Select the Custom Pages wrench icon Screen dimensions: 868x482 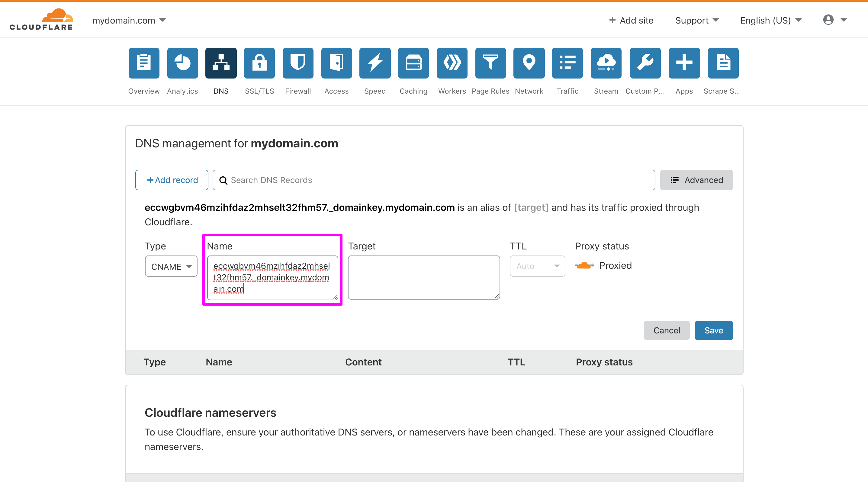coord(645,63)
